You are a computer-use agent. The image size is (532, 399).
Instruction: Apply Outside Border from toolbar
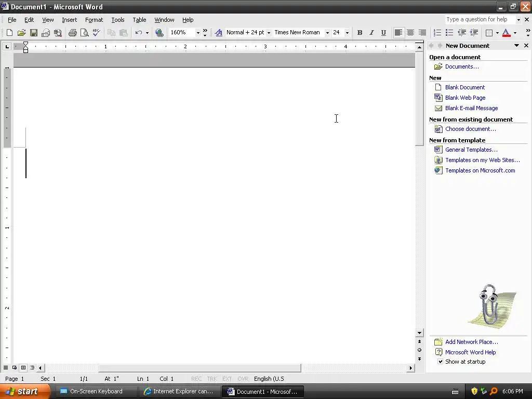click(489, 33)
